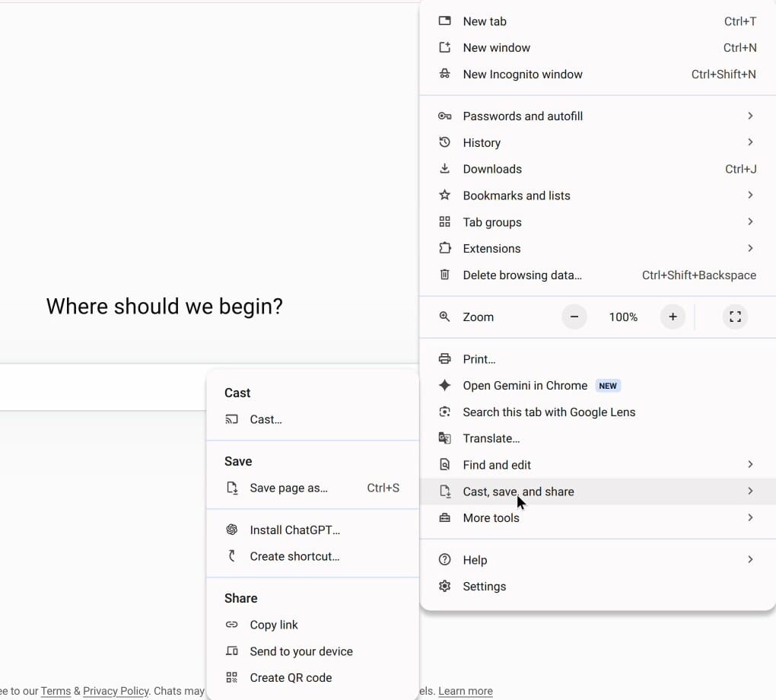The width and height of the screenshot is (776, 700).
Task: Decrease zoom with minus button
Action: [574, 317]
